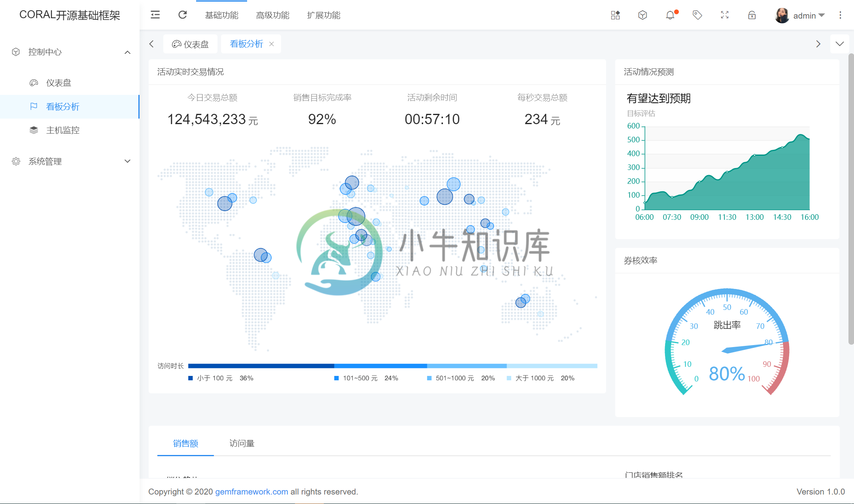854x504 pixels.
Task: Click the 101~500 元 legend swatch
Action: (336, 378)
